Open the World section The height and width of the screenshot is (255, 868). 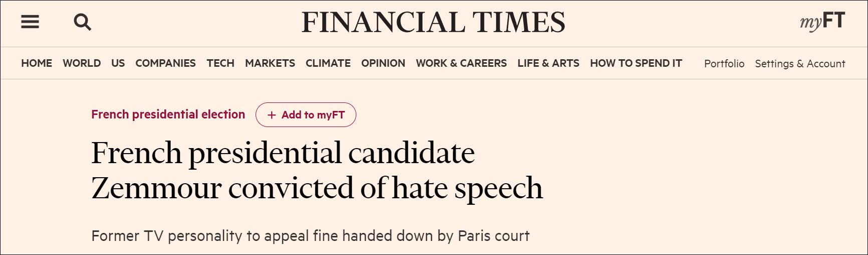tap(82, 63)
